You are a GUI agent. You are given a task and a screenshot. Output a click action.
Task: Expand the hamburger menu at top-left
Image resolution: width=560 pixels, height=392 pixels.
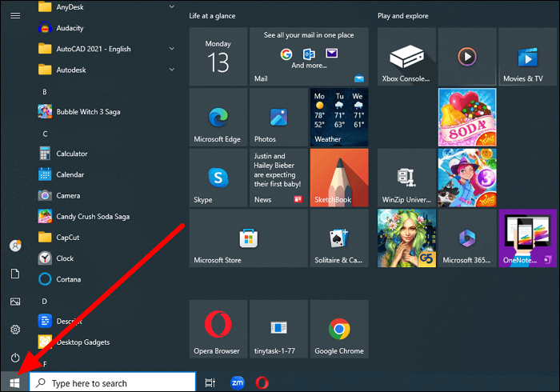15,15
